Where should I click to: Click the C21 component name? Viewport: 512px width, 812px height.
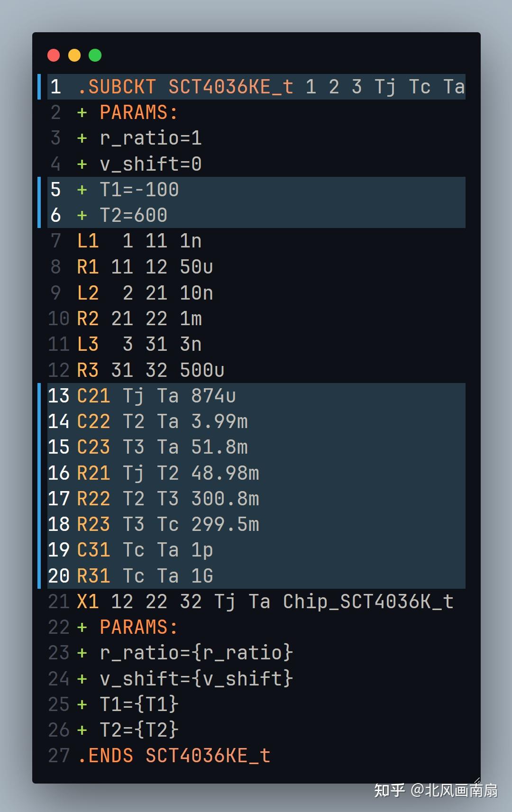pyautogui.click(x=93, y=396)
